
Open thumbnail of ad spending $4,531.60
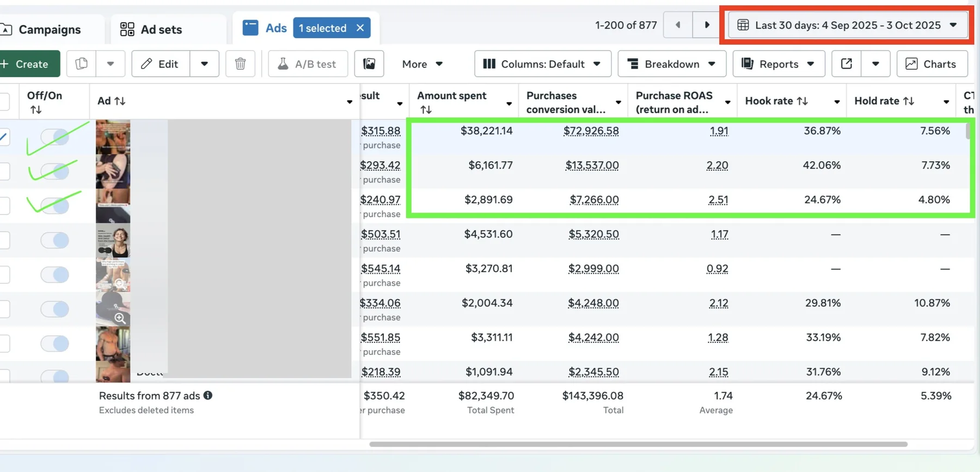[113, 240]
